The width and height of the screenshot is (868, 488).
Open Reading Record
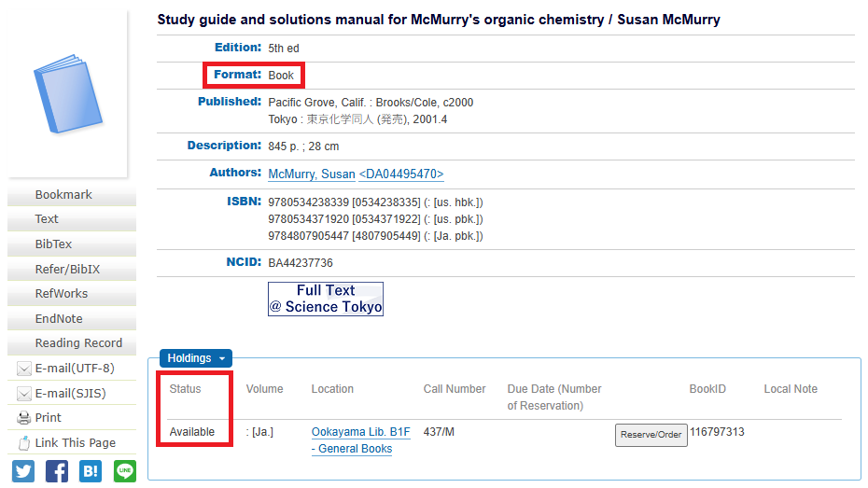(78, 343)
